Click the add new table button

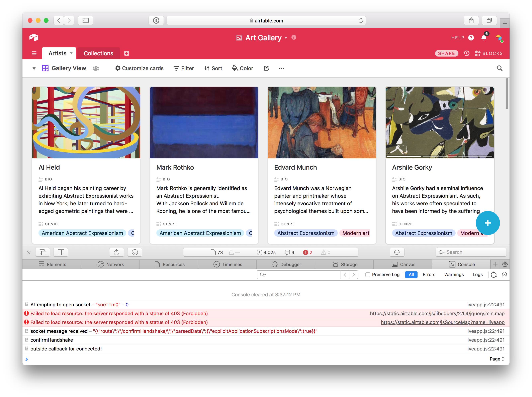point(127,53)
